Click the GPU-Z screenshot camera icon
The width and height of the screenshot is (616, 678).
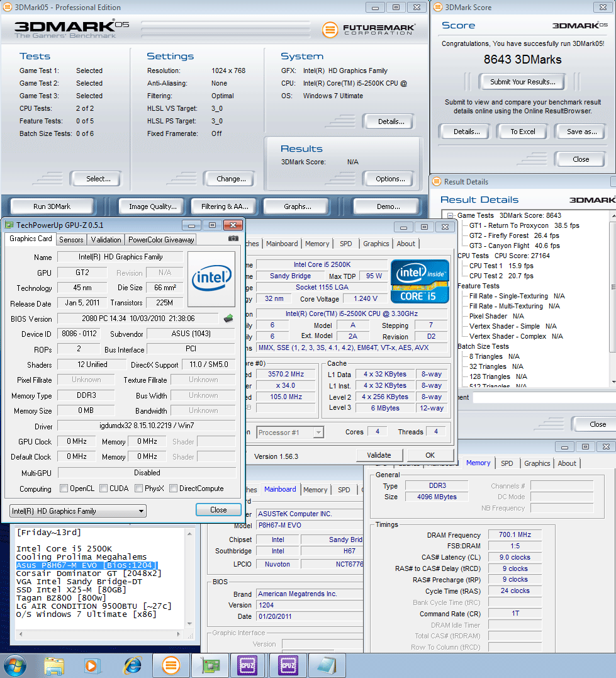pyautogui.click(x=233, y=238)
